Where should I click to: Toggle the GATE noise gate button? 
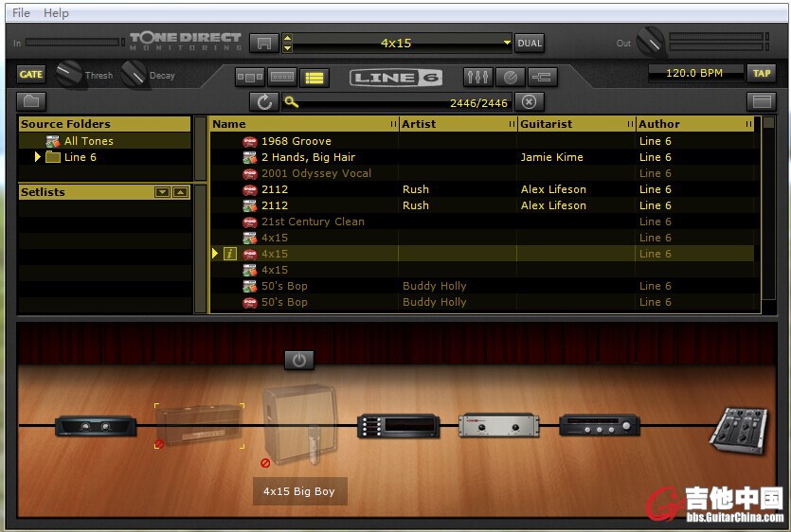[x=31, y=74]
